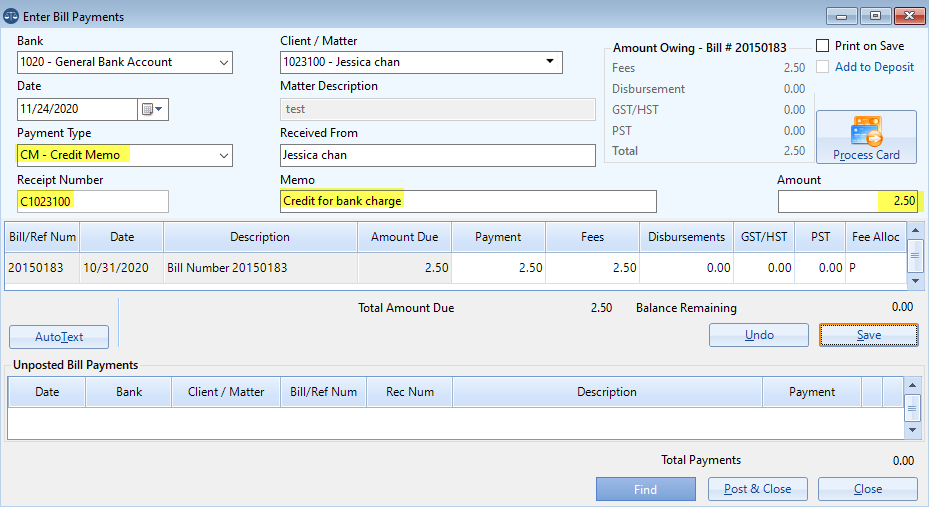Click the Memo input field
Screen dimensions: 929x507
[x=468, y=201]
